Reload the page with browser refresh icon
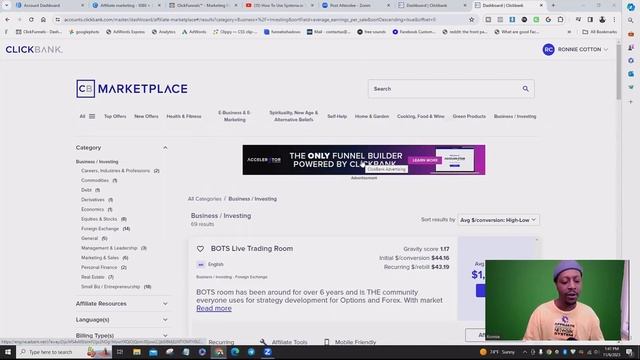 pos(31,19)
